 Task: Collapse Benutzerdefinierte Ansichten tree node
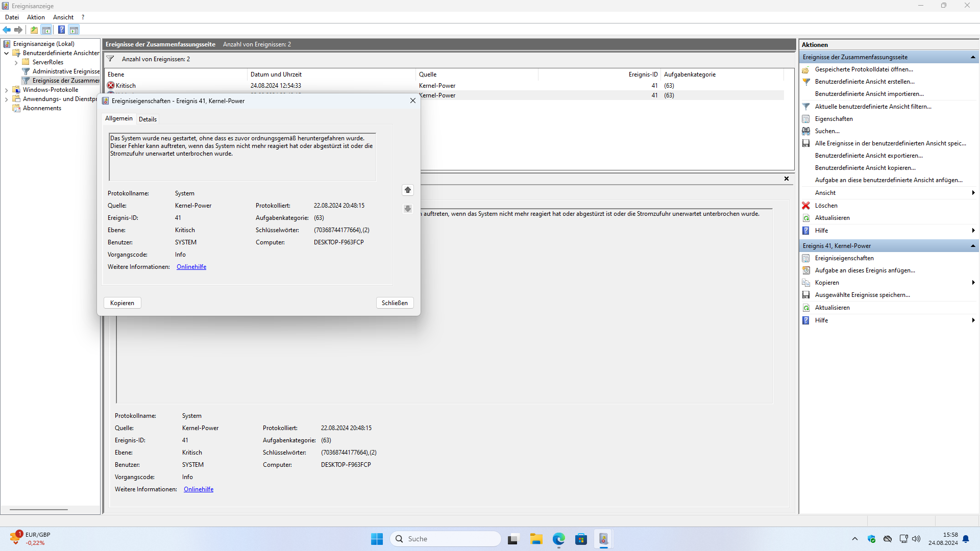7,53
